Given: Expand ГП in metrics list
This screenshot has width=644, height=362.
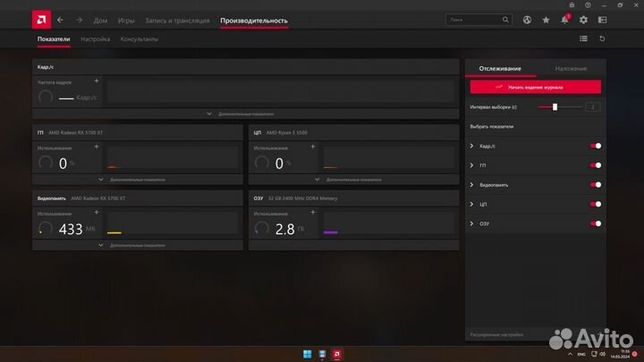Looking at the screenshot, I should (x=471, y=165).
